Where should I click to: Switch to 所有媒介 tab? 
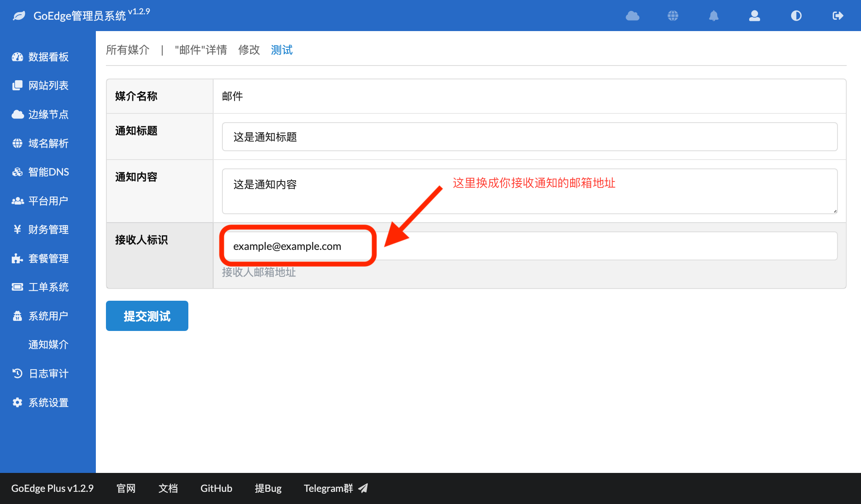point(128,50)
